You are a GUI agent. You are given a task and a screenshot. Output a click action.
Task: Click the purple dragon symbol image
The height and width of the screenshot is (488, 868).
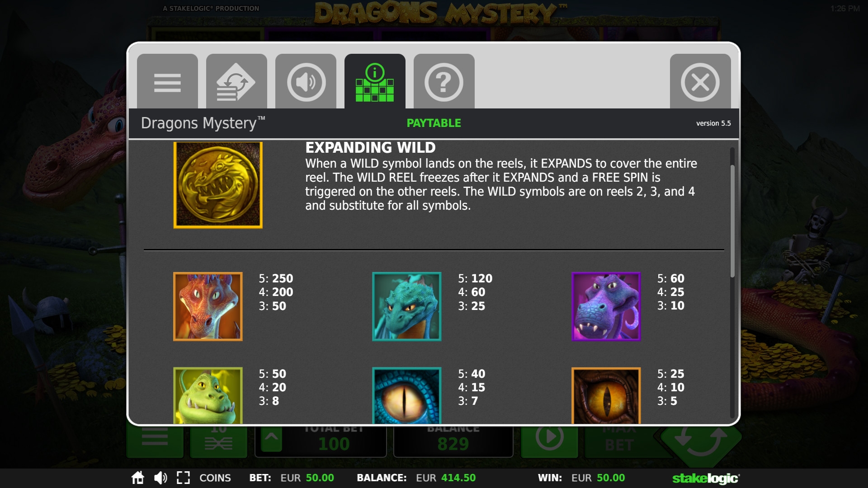pos(606,306)
